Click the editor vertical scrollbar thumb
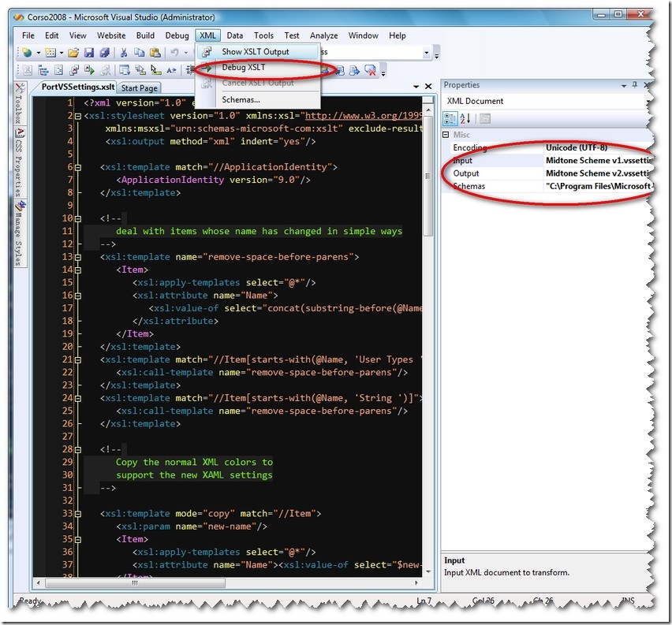Viewport: 672px width, 625px height. coord(427,176)
